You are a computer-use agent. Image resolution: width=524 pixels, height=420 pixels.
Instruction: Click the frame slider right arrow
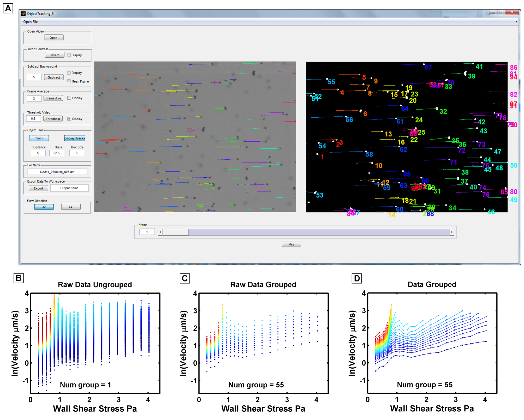click(452, 232)
